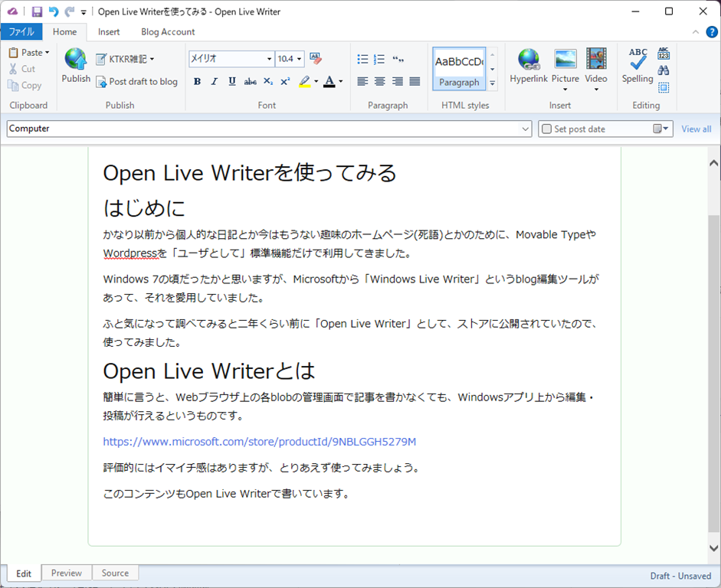Screen dimensions: 721x588
Task: Toggle Strikethrough formatting
Action: coord(250,81)
